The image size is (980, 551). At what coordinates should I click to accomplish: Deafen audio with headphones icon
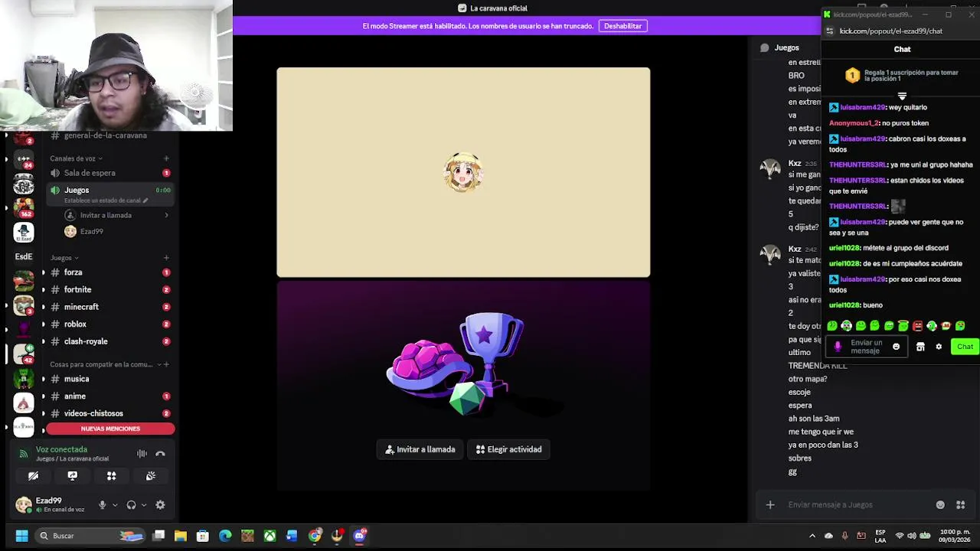click(131, 505)
